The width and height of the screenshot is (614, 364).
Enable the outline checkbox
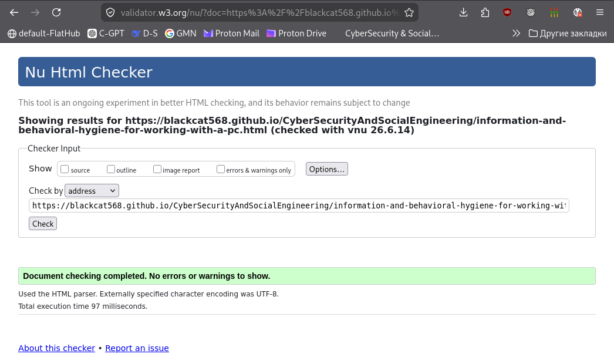111,169
